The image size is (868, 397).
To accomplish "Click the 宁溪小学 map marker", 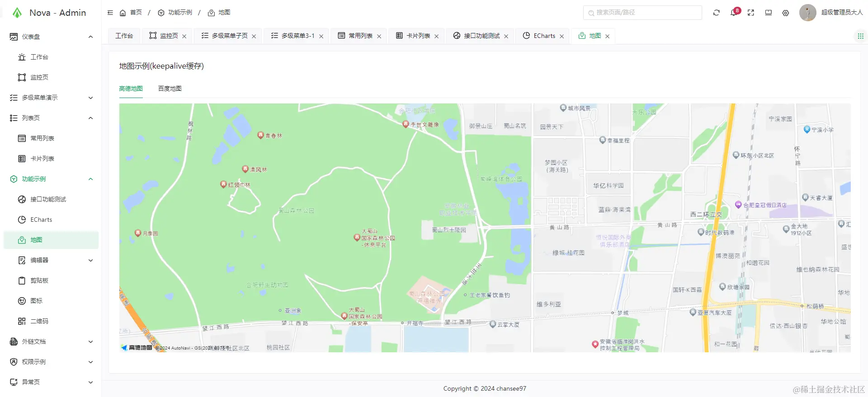I will coord(807,129).
